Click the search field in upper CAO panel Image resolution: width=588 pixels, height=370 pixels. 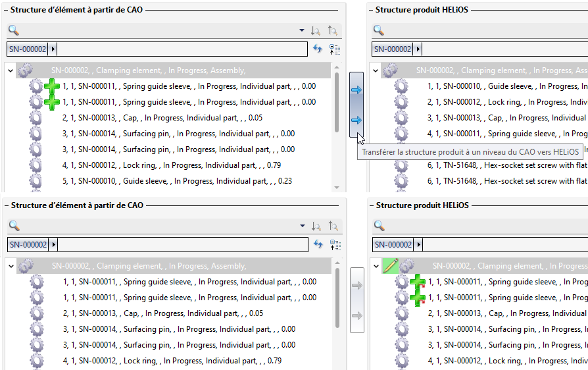point(159,30)
